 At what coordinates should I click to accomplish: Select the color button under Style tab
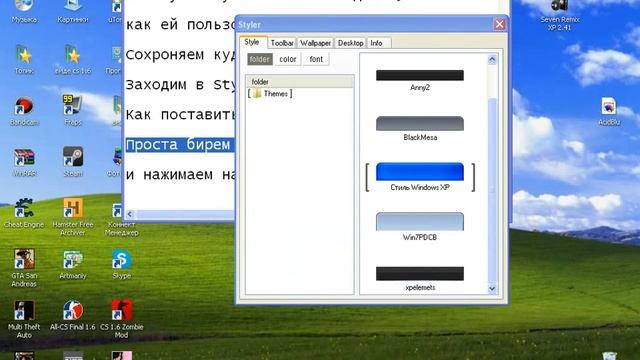(x=288, y=59)
